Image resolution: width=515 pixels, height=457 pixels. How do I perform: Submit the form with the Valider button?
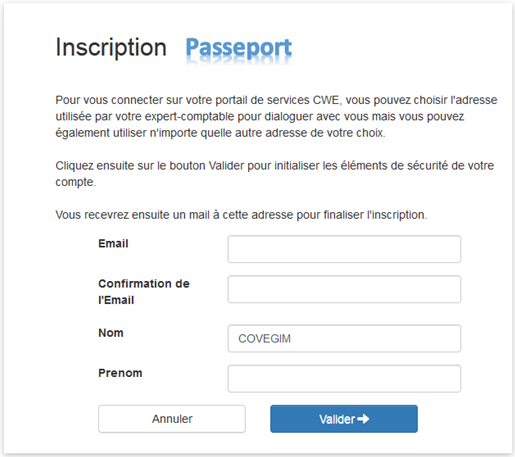(x=344, y=419)
